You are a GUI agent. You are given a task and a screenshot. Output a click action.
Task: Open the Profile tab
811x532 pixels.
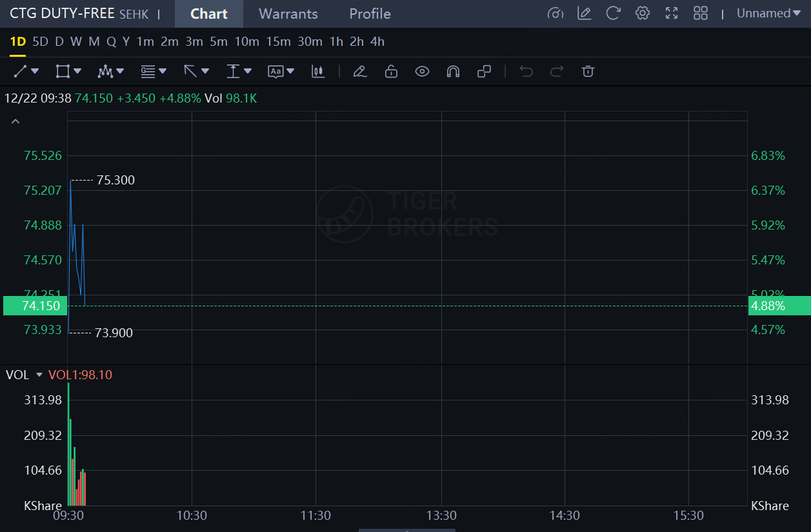tap(370, 14)
